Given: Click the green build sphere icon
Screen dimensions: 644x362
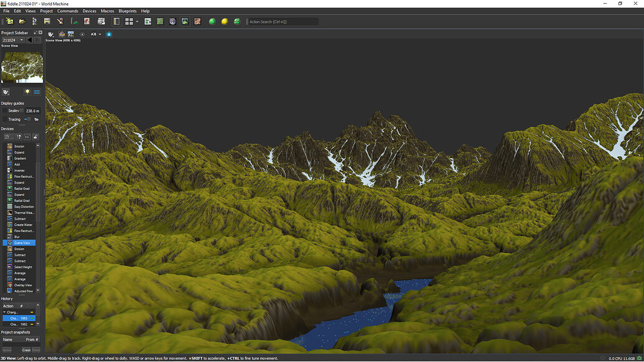Looking at the screenshot, I should click(213, 21).
